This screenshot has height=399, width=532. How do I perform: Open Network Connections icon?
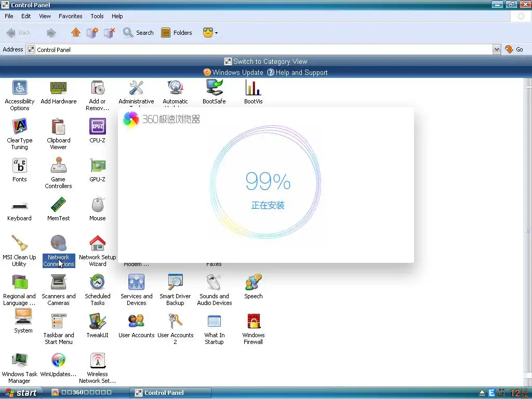(58, 243)
